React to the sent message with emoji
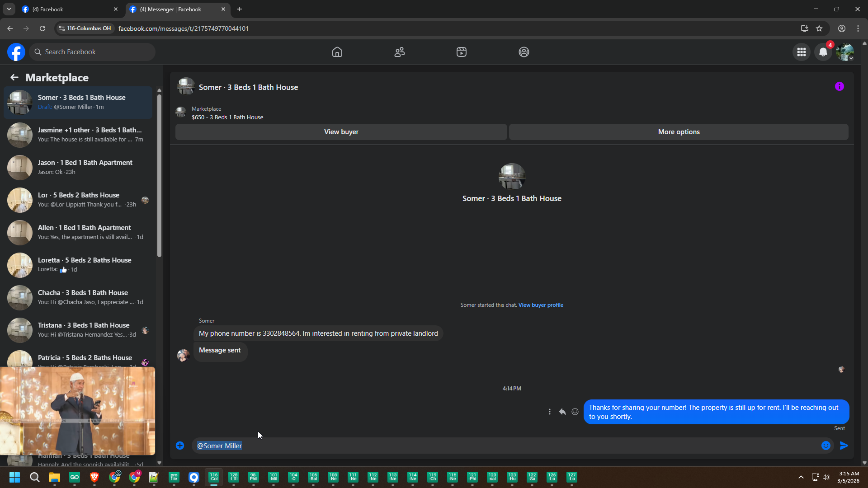The width and height of the screenshot is (868, 488). click(x=575, y=412)
